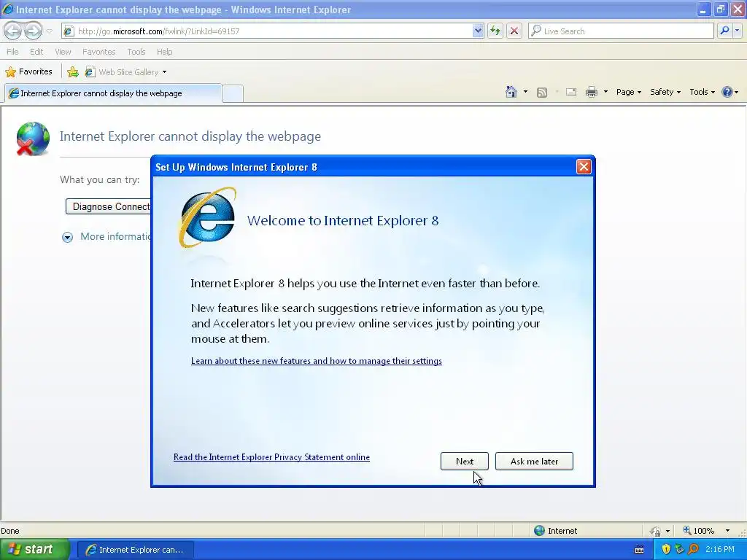Click the Next button

point(465,461)
